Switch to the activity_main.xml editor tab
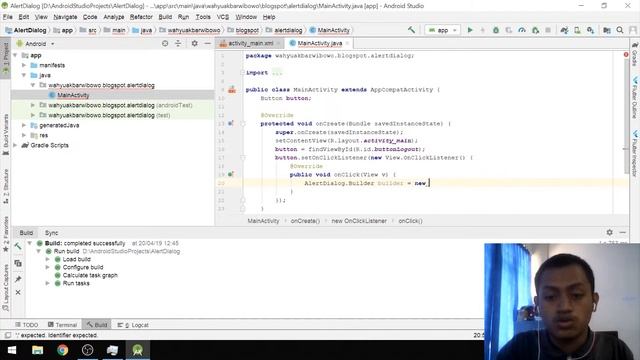This screenshot has height=360, width=640. coord(250,43)
